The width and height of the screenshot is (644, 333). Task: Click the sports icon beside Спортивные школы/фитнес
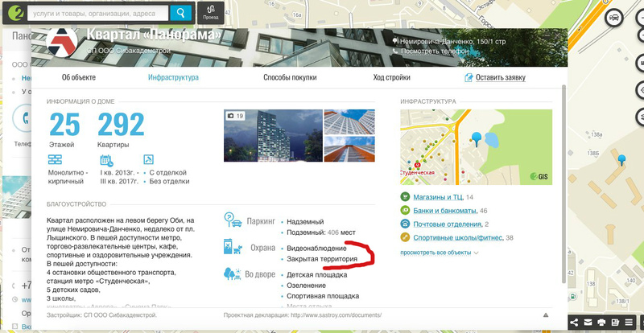406,237
